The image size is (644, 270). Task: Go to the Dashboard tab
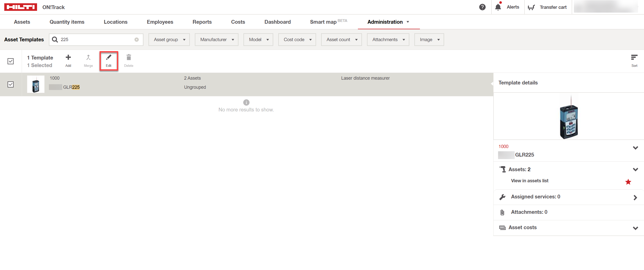click(x=278, y=22)
